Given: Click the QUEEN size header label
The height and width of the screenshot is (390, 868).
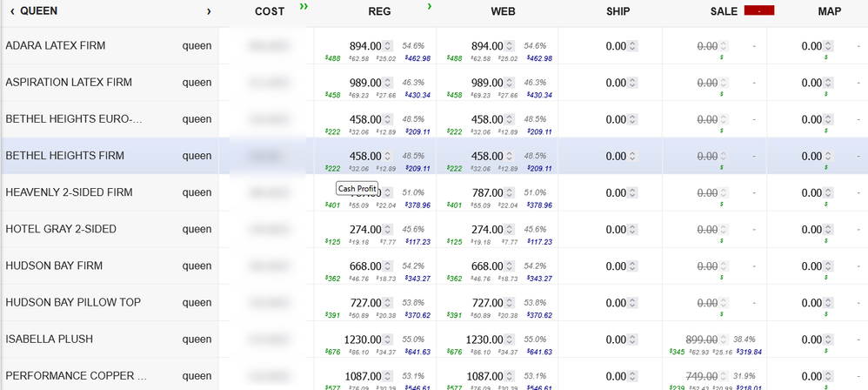Looking at the screenshot, I should pos(39,11).
